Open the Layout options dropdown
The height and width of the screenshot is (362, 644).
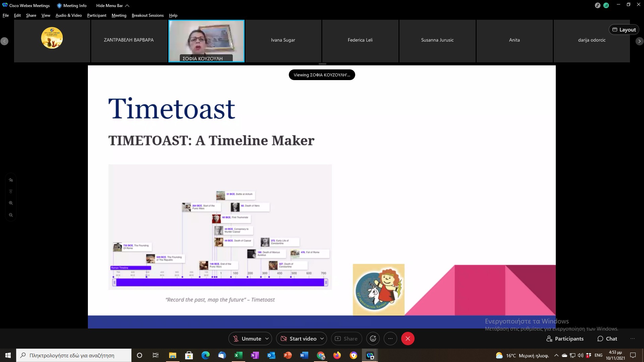click(624, 29)
